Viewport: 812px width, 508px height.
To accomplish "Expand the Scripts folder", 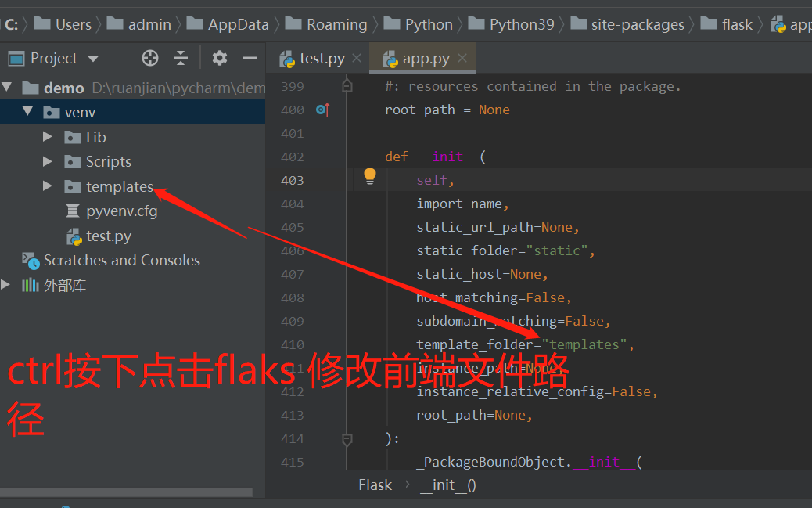I will (47, 161).
